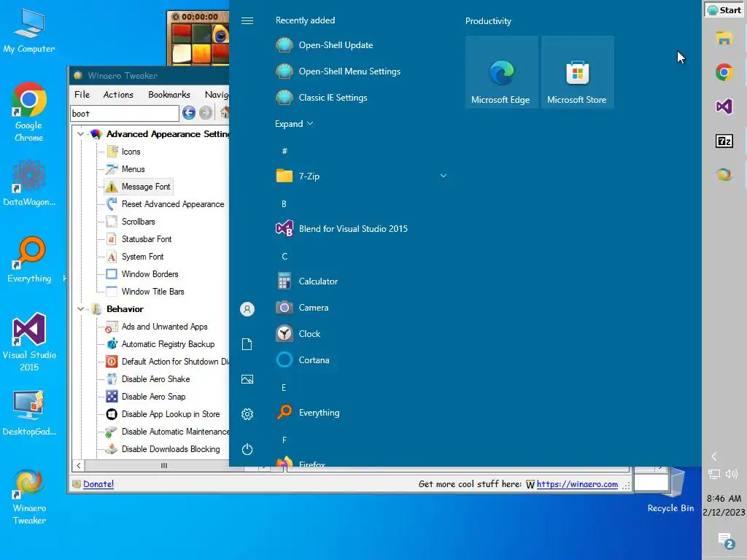Switch to Winaero Tweaker on the taskbar

tap(724, 175)
